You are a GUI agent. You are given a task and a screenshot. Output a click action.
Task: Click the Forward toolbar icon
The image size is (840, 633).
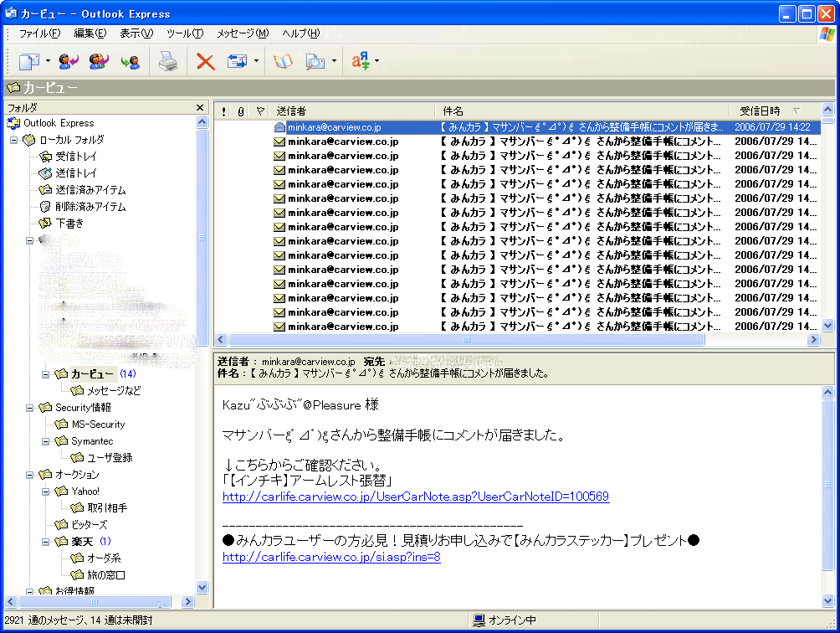click(x=131, y=62)
